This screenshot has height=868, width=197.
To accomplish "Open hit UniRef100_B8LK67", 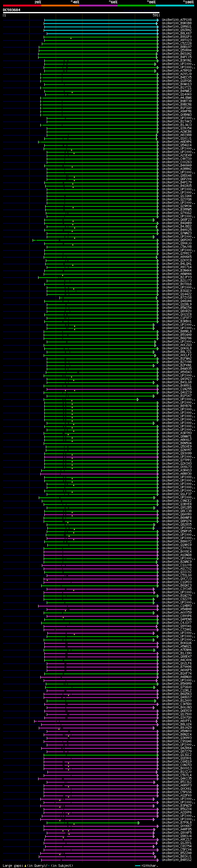I will [177, 33].
